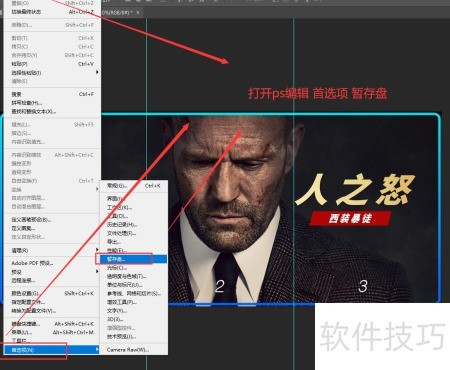Expand 变换 transform submenu
The image size is (450, 370).
52,189
